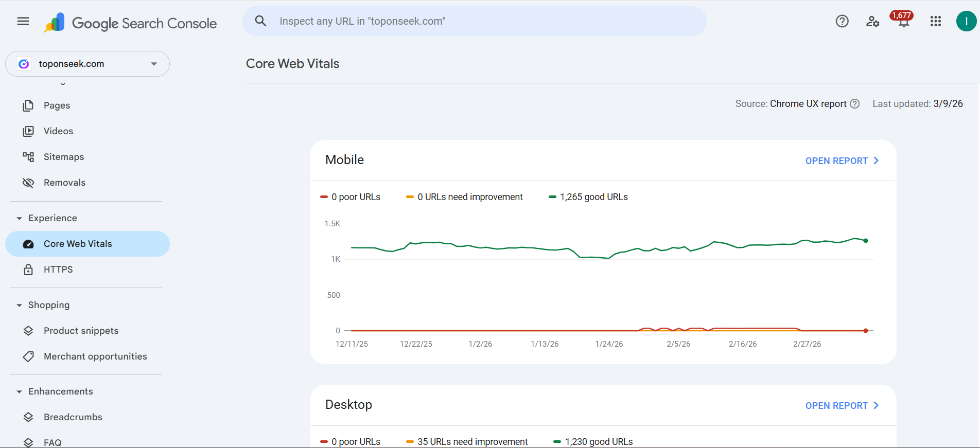
Task: Open the Desktop report
Action: point(842,406)
